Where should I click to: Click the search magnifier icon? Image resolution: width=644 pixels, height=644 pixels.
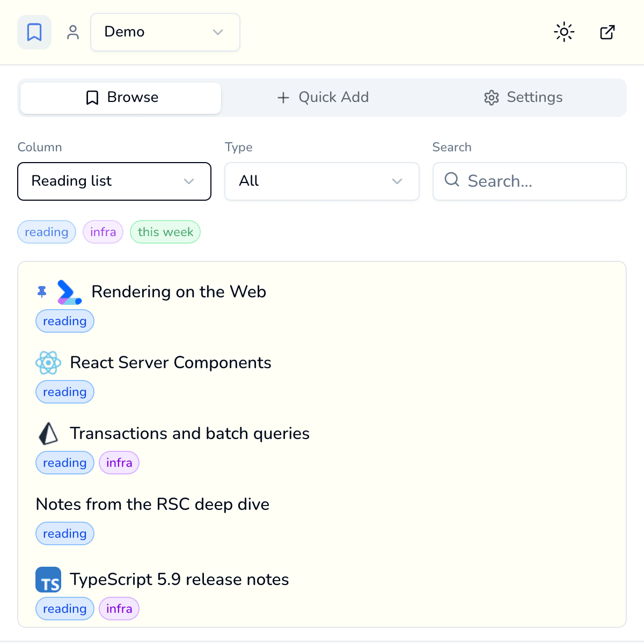coord(452,180)
